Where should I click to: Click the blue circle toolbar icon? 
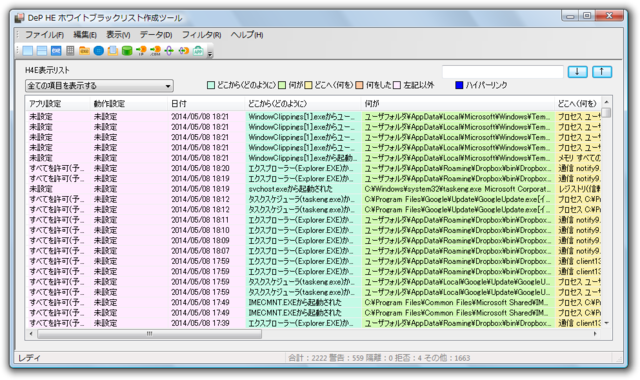pyautogui.click(x=99, y=51)
